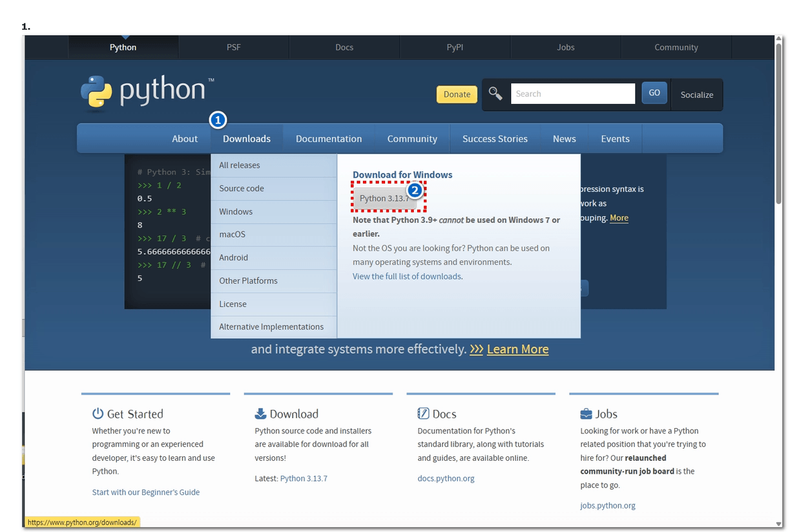This screenshot has width=805, height=532.
Task: Click the Jobs briefcase icon
Action: click(x=586, y=413)
